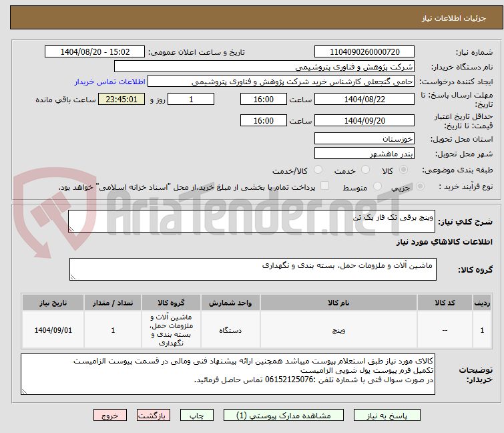Screen dimensions: 504x433
Task: Click the table cell دستگاه
Action: [x=230, y=330]
